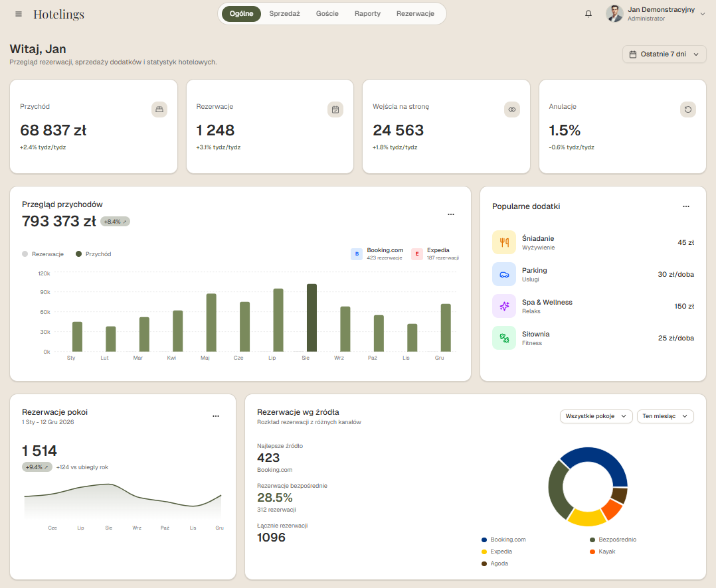The image size is (716, 588).
Task: Click the eye icon in Wejścia na stronę card
Action: coord(511,110)
